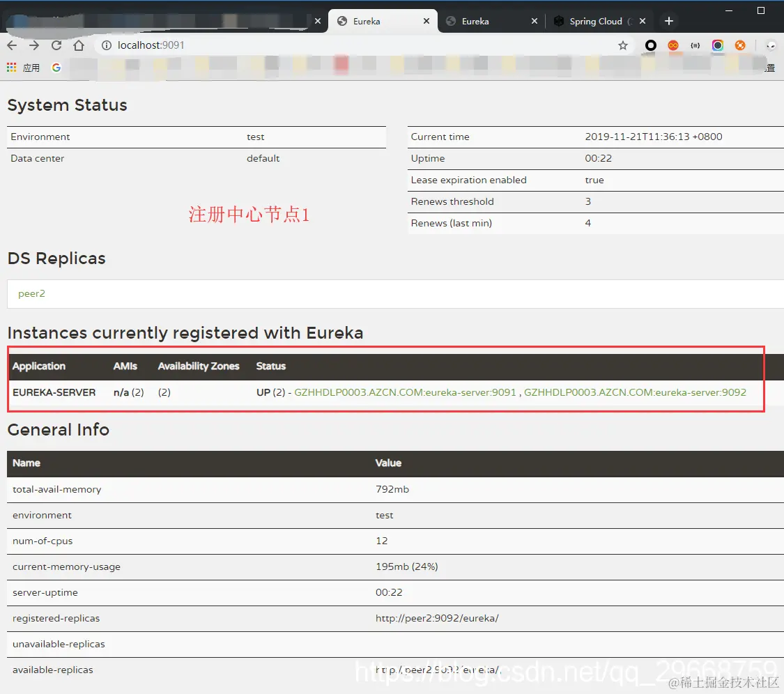This screenshot has width=784, height=694.
Task: Click the unavailable-replicas row label
Action: point(59,644)
